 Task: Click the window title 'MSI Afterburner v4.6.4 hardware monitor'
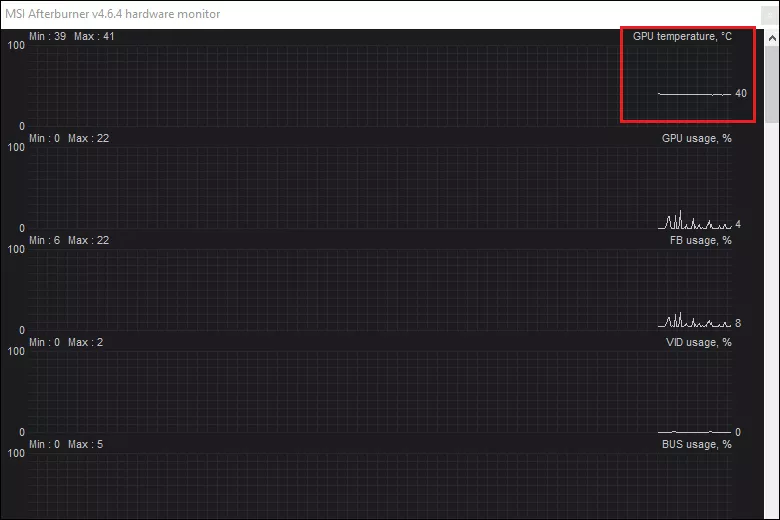pyautogui.click(x=113, y=14)
